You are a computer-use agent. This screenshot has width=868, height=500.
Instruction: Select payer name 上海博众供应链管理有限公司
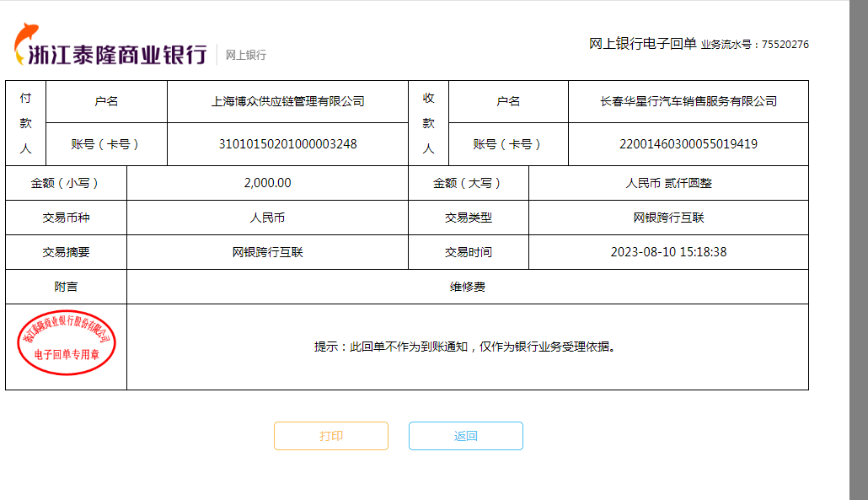(x=287, y=101)
